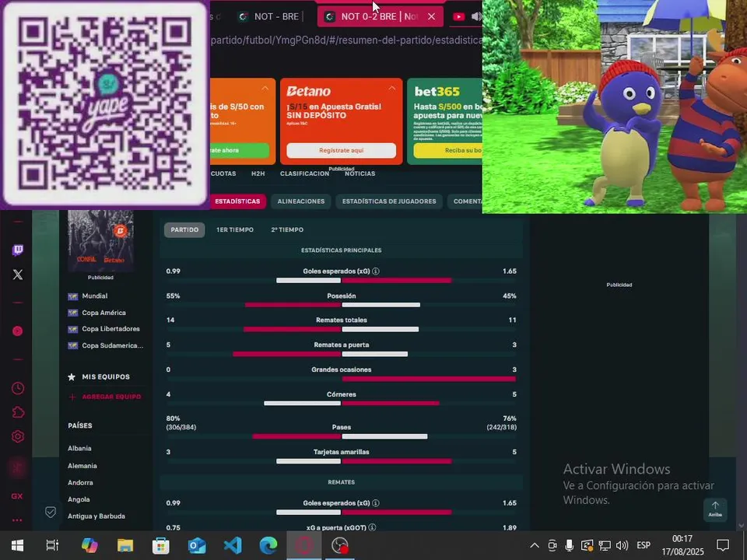Click the plus icon beside AGREGAR EQUIPO
747x560 pixels.
coord(72,397)
